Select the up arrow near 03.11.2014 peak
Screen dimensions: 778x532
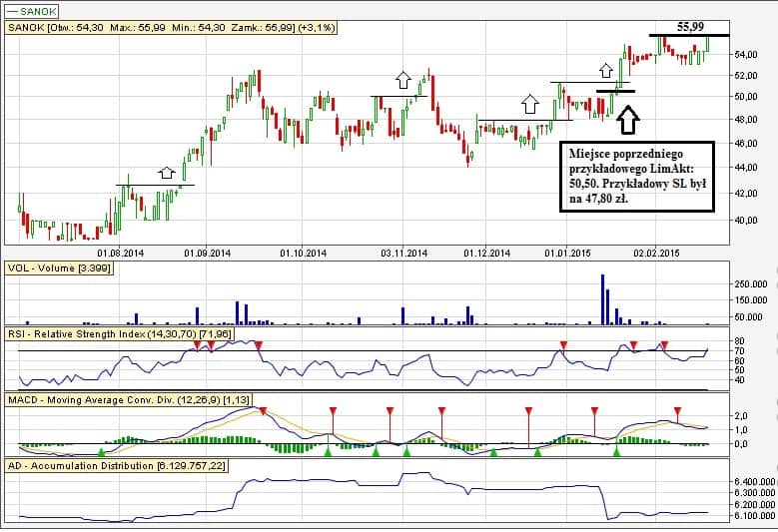(402, 80)
